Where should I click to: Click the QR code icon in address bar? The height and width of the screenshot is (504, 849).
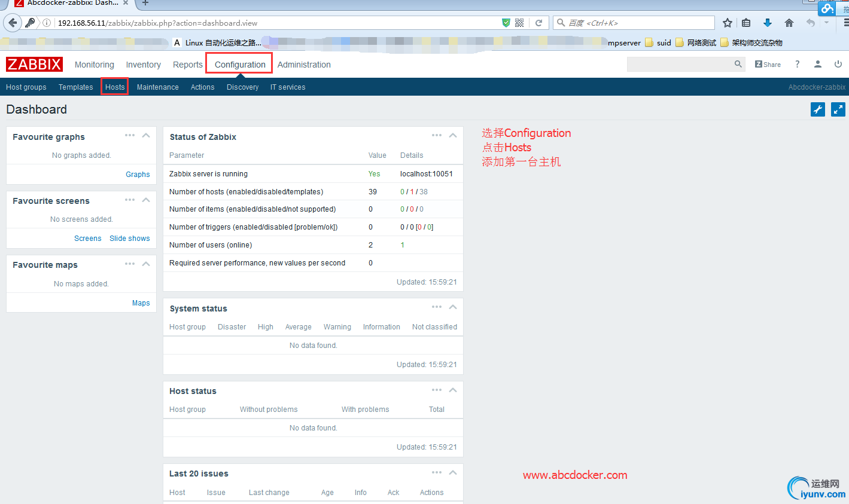tap(519, 23)
